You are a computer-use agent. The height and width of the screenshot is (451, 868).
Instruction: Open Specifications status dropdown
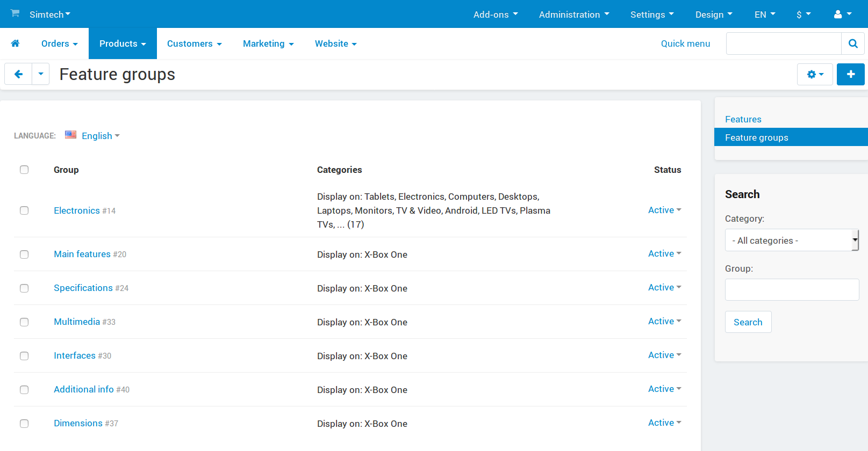tap(664, 287)
